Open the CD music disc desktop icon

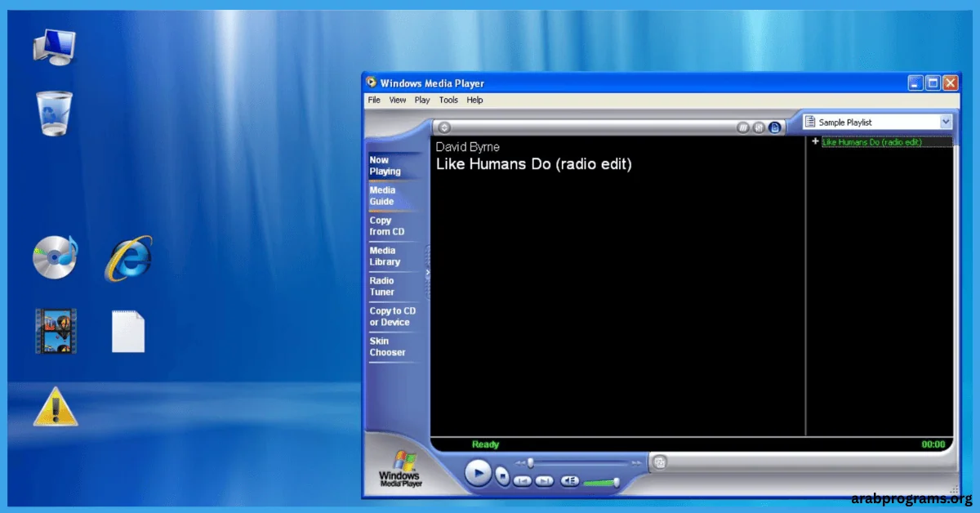[55, 257]
